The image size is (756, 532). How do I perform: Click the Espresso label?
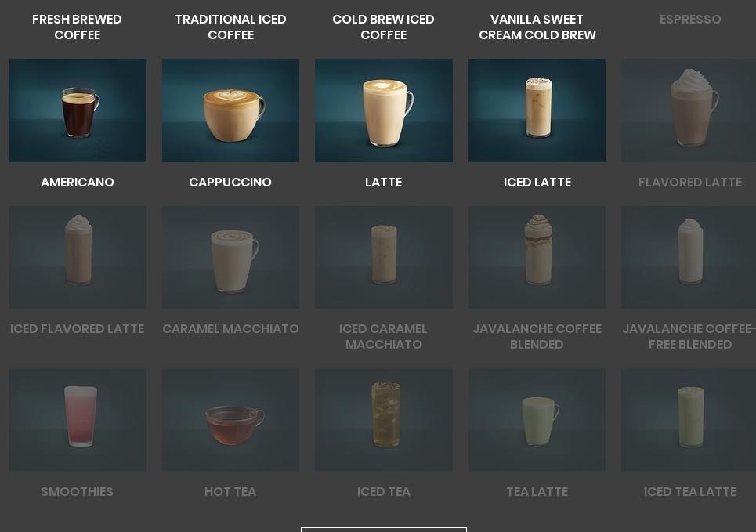(690, 20)
